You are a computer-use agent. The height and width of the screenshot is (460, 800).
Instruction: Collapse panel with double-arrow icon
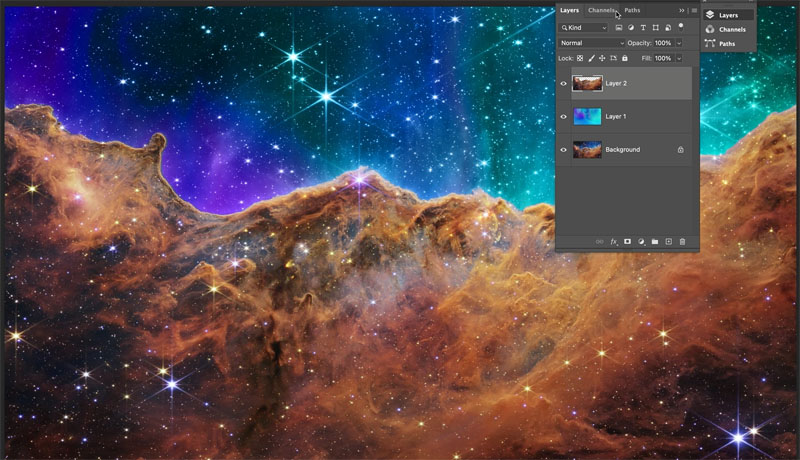682,10
